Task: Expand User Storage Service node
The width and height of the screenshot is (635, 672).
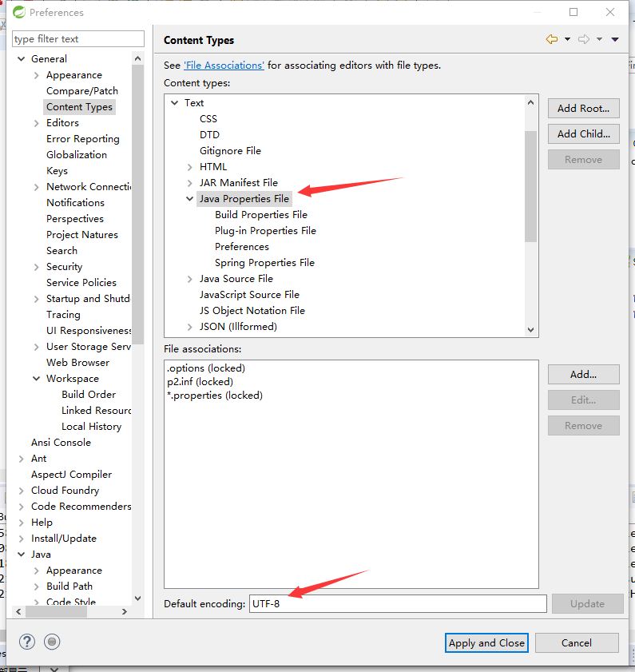Action: coord(37,347)
